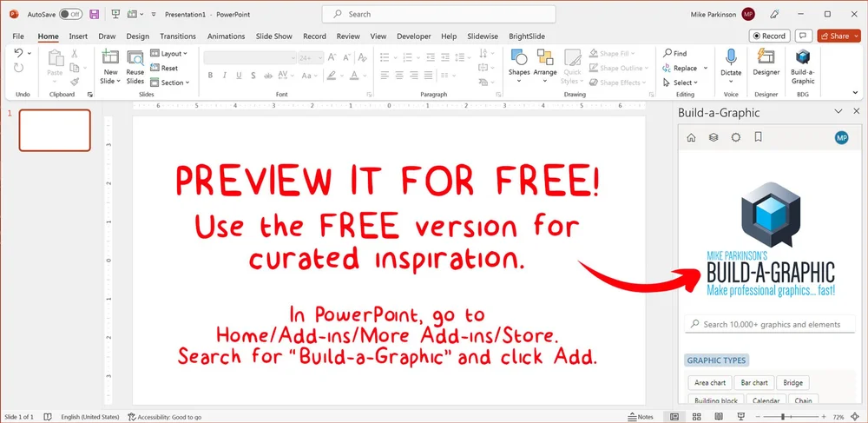Click the Cut scissors icon
Viewport: 868px width, 423px height.
click(x=74, y=54)
